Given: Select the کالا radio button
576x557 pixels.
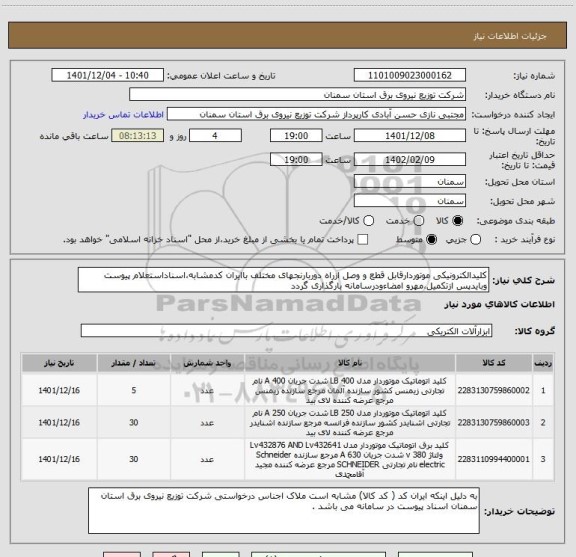Looking at the screenshot, I should [458, 221].
